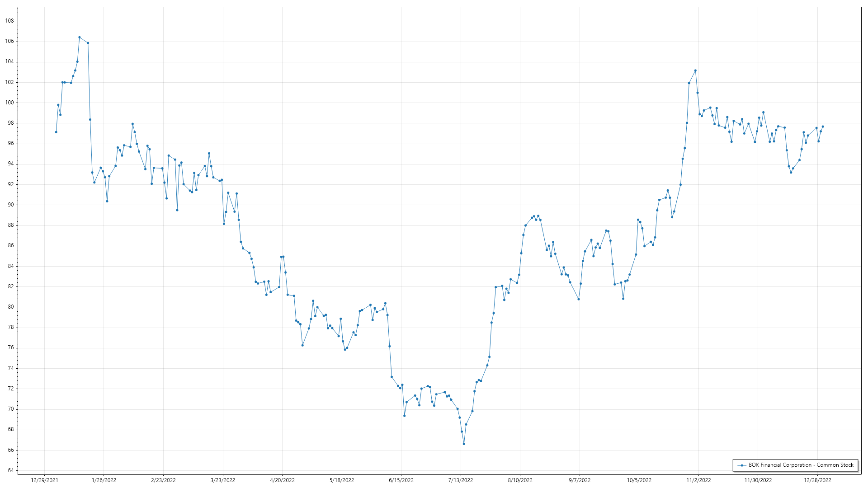Click the 5/18/2022 x-axis date label
868x488 pixels.
[x=342, y=480]
